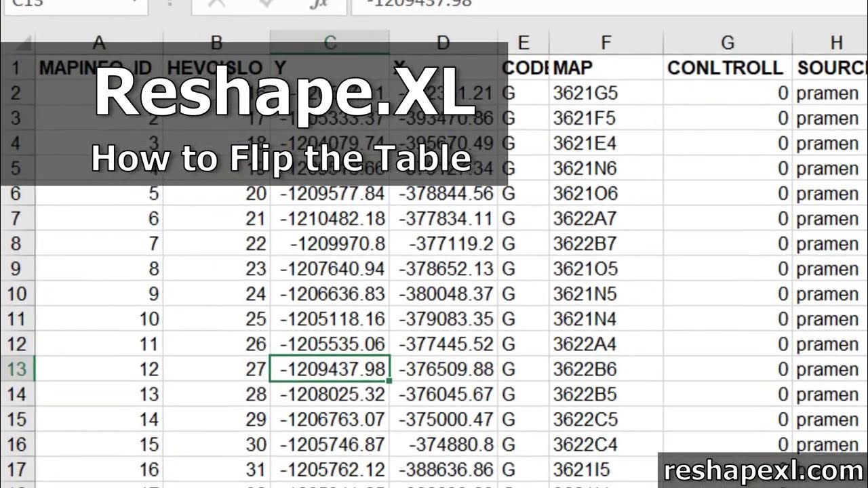The image size is (868, 488).
Task: Click MAP cell 3621G5
Action: pos(606,94)
